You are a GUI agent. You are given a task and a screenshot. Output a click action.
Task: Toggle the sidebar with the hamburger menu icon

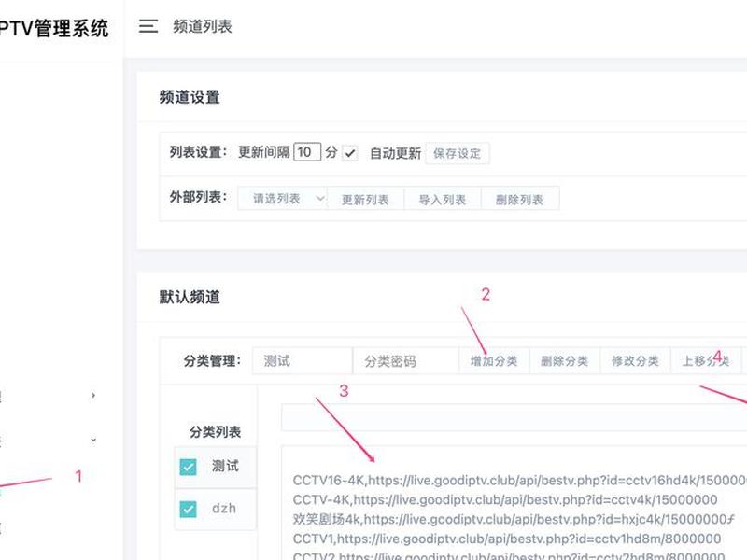coord(148,26)
